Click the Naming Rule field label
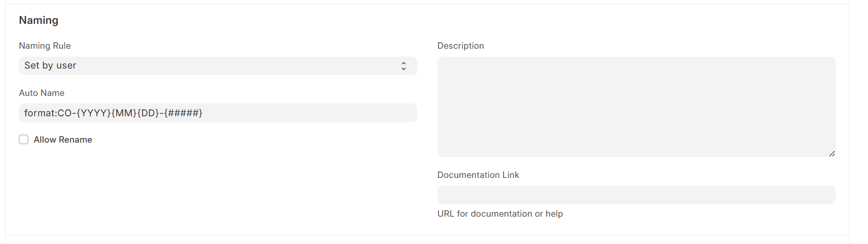 (45, 46)
